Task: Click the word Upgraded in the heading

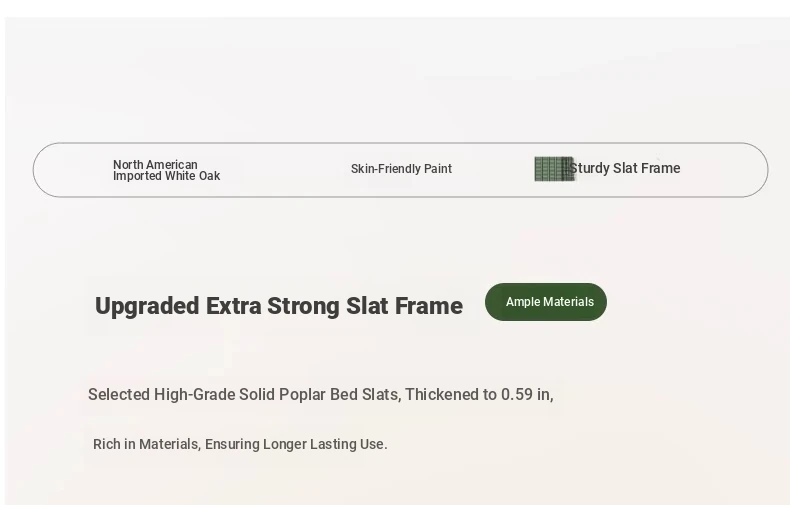Action: (x=147, y=306)
